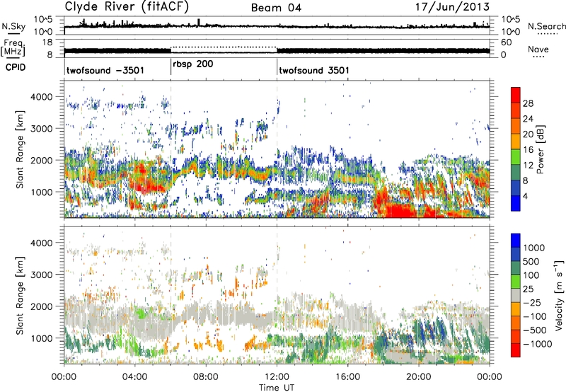The height and width of the screenshot is (392, 566).
Task: Click the Power [dB] colorbar label
Action: [541, 149]
